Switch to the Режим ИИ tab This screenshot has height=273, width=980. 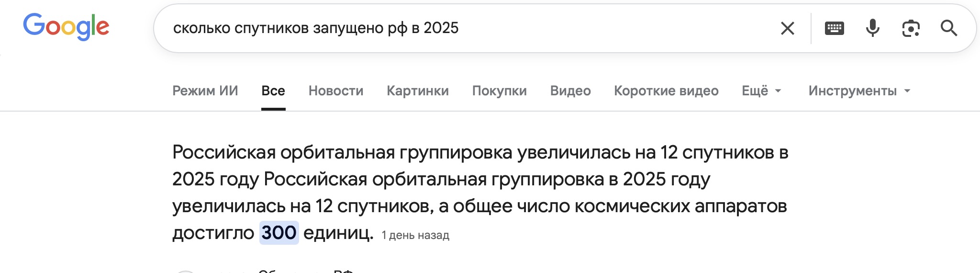(205, 91)
